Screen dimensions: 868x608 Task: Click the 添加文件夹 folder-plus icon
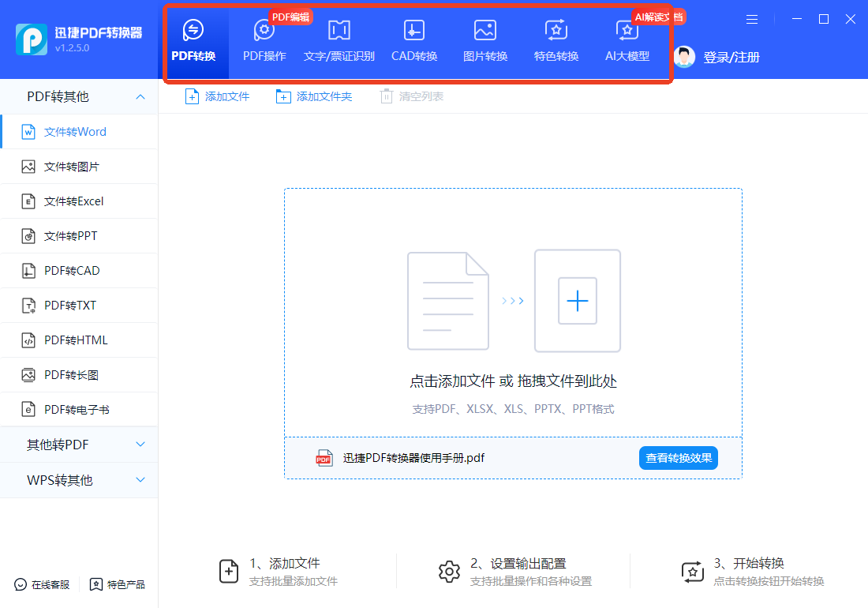tap(282, 96)
